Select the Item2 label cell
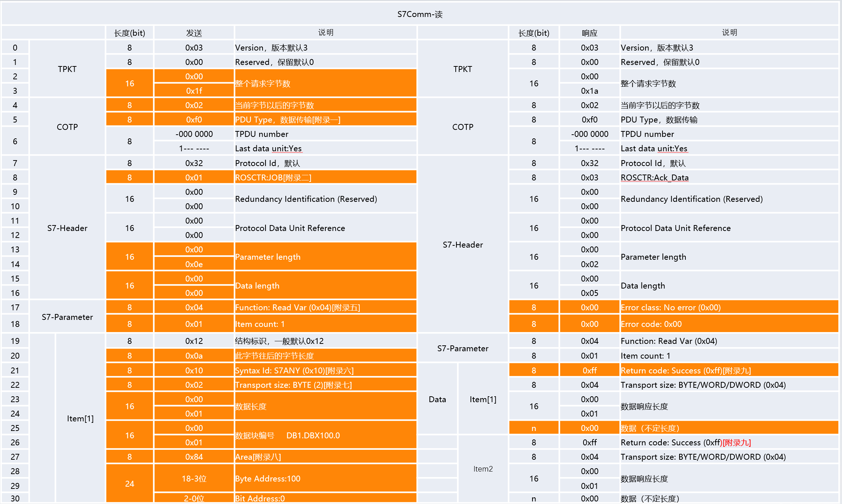 pos(483,469)
